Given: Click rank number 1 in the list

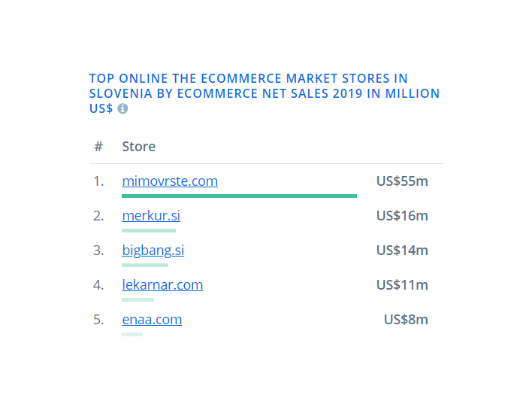Looking at the screenshot, I should click(x=98, y=181).
